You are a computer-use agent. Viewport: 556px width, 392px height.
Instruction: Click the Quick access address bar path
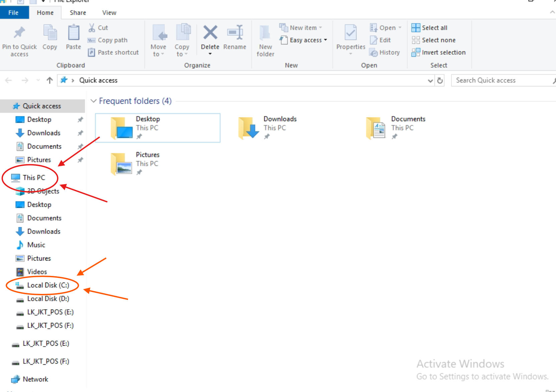pyautogui.click(x=98, y=80)
